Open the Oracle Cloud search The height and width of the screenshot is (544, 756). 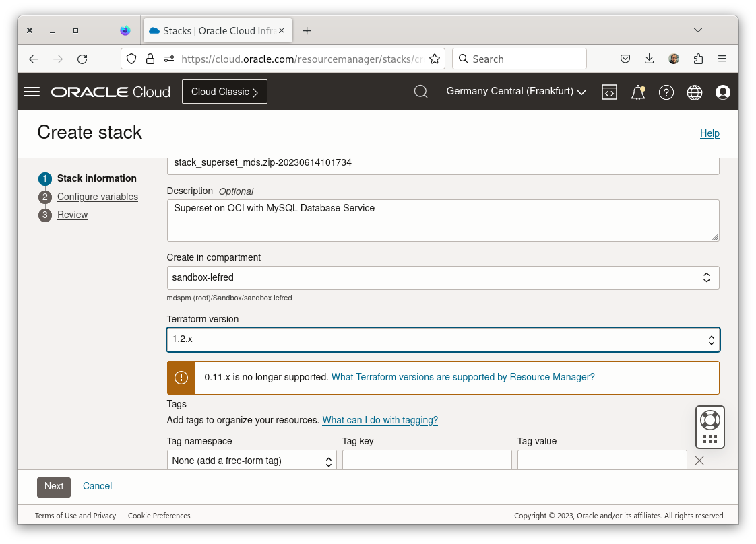(420, 92)
